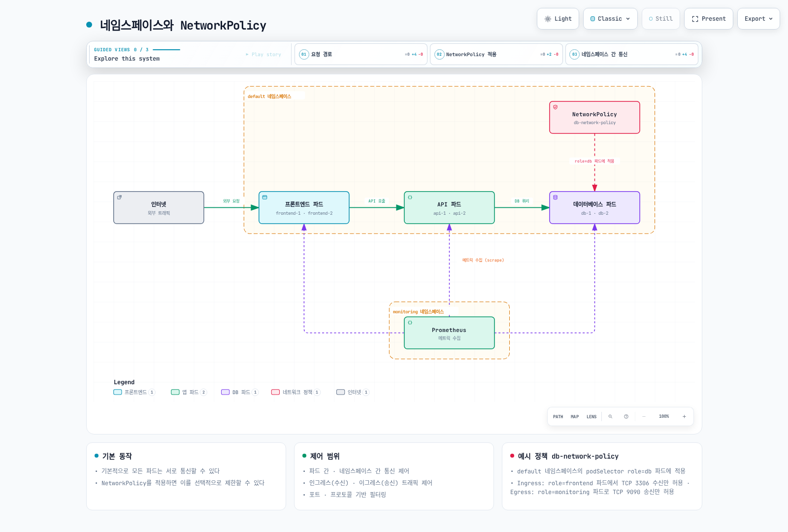Image resolution: width=788 pixels, height=532 pixels.
Task: Open the Classic style dropdown
Action: 610,19
